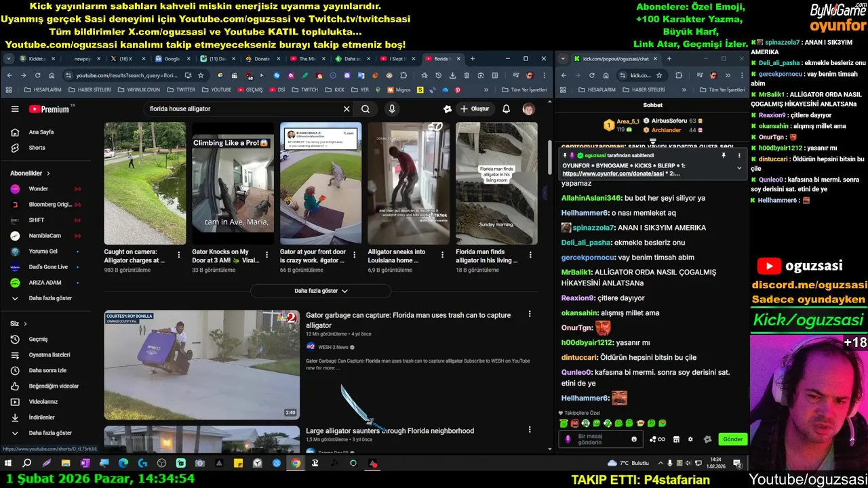Open 'Florida man finds alligator' short thumbnail
This screenshot has height=488, width=868.
pyautogui.click(x=496, y=183)
